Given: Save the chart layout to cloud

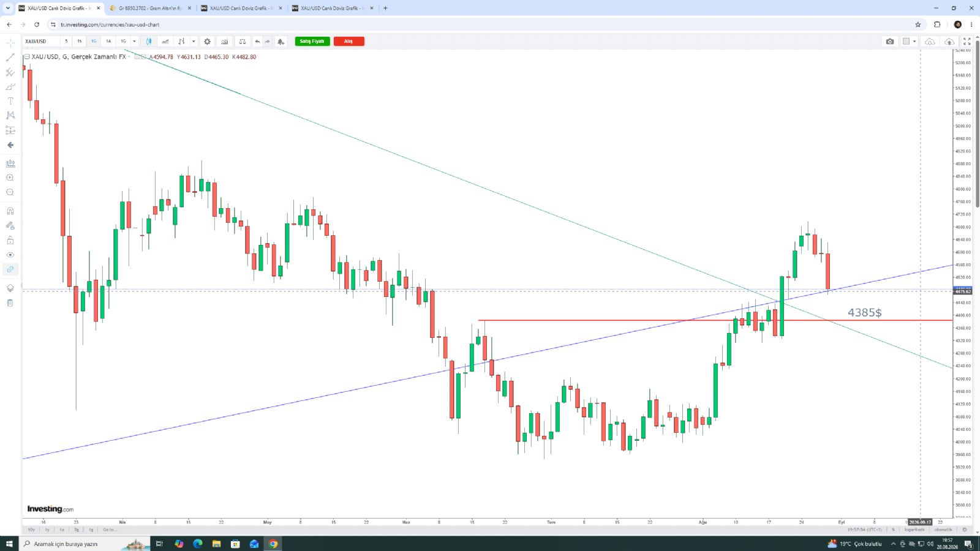Looking at the screenshot, I should [x=949, y=42].
